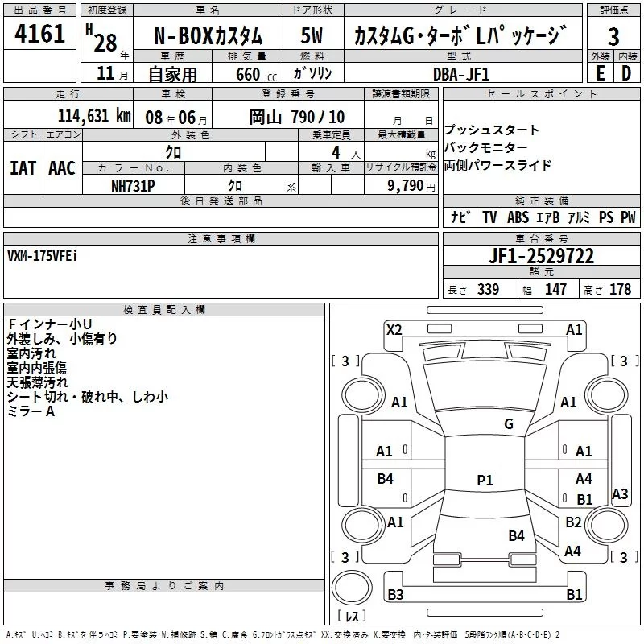The image size is (644, 644).
Task: Select the color number NH731P
Action: tap(133, 186)
